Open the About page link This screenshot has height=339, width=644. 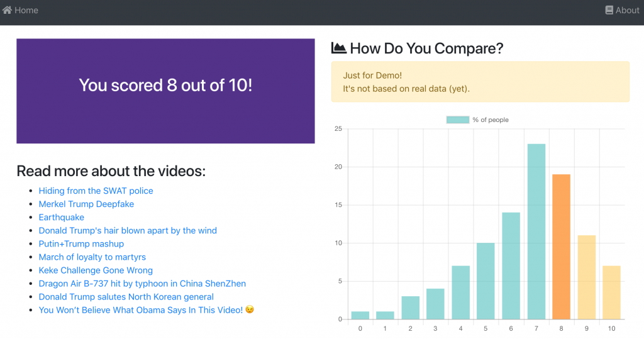click(x=622, y=10)
